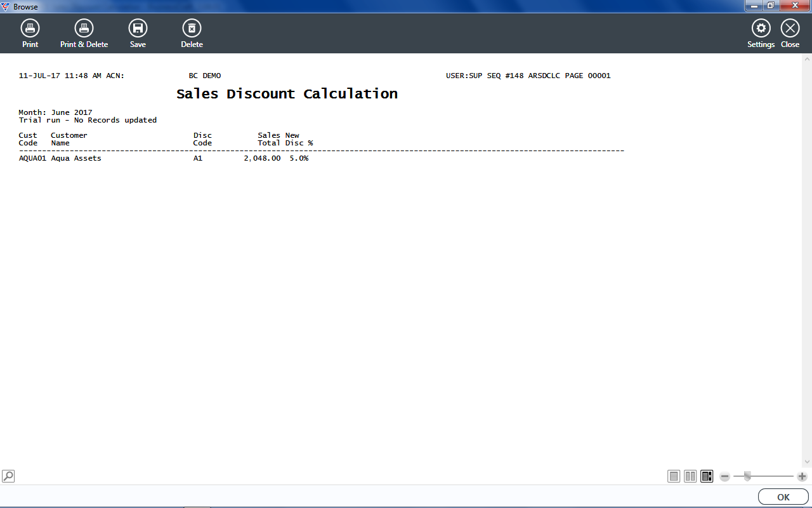
Task: Click the new discount value 5.0%
Action: [299, 158]
